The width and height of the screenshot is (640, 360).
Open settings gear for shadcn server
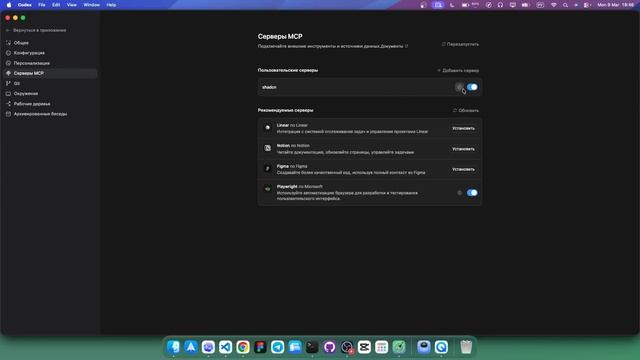460,87
